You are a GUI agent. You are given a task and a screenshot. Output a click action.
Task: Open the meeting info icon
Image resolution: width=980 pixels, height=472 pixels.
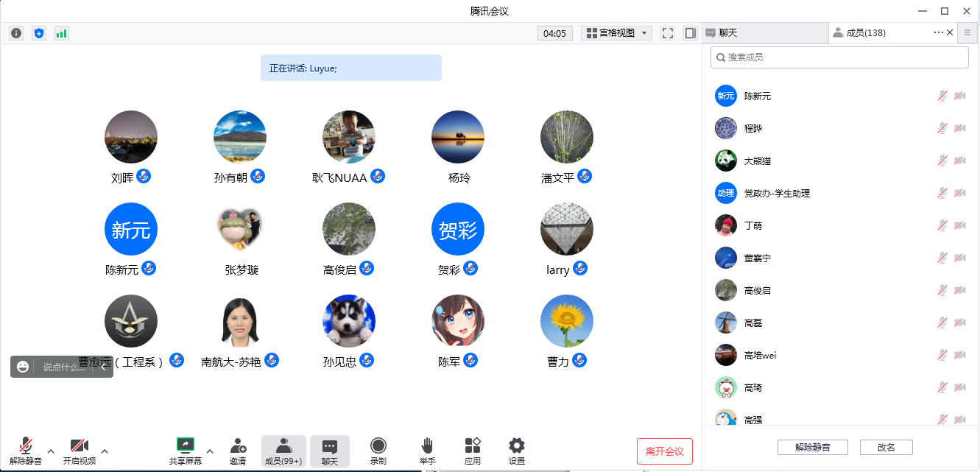pyautogui.click(x=16, y=33)
